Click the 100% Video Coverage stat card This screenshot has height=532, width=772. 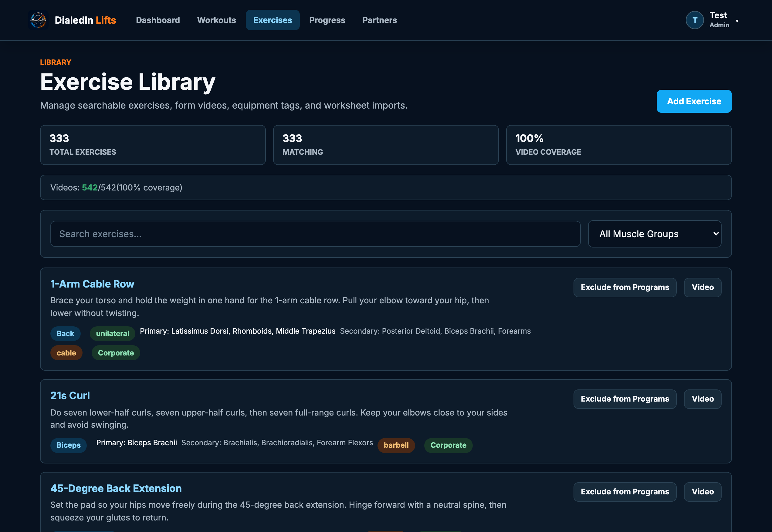tap(618, 145)
